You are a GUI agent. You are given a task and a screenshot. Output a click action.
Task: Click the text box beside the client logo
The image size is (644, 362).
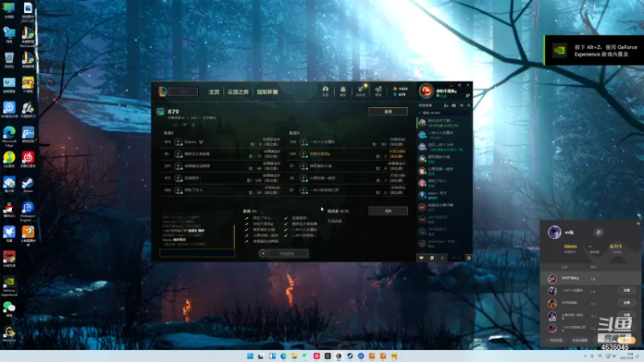(184, 91)
